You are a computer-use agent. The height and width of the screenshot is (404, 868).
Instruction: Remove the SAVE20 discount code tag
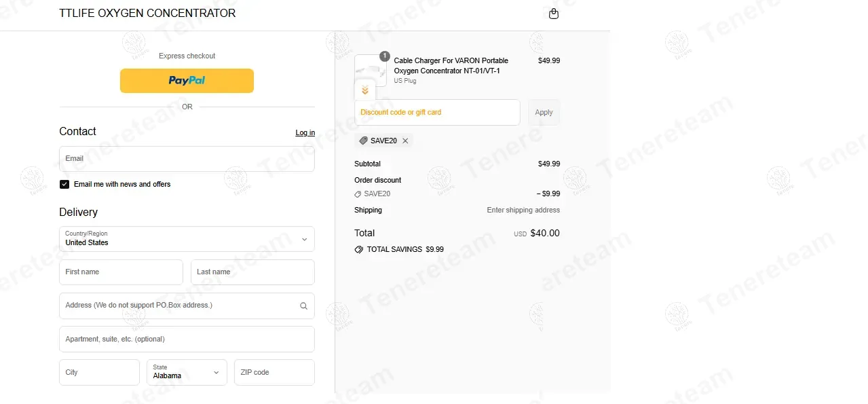(x=405, y=141)
